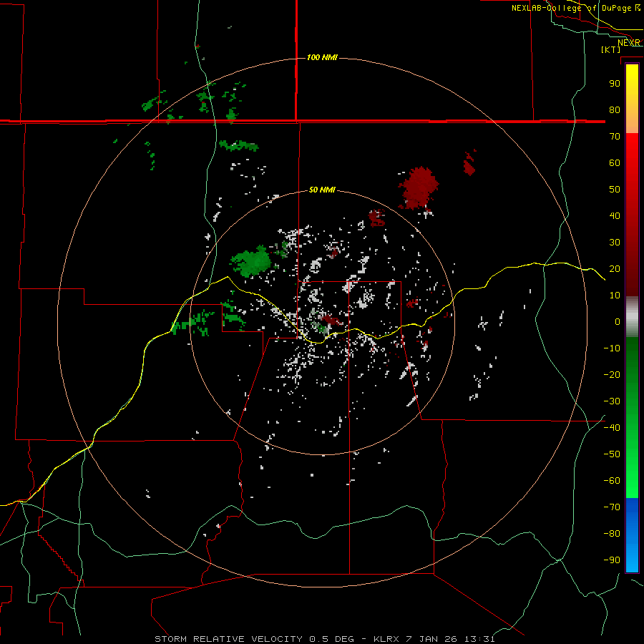
Task: Click the -70 value on the velocity scale
Action: click(612, 507)
